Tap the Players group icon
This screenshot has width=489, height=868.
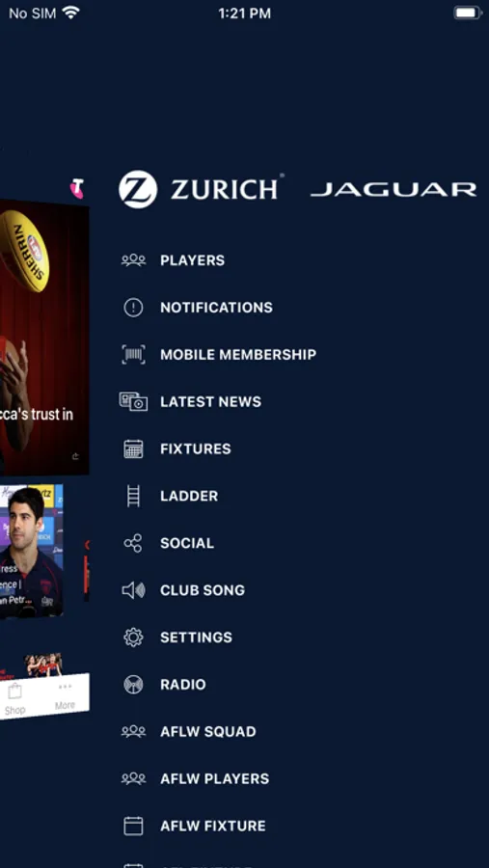(x=133, y=260)
